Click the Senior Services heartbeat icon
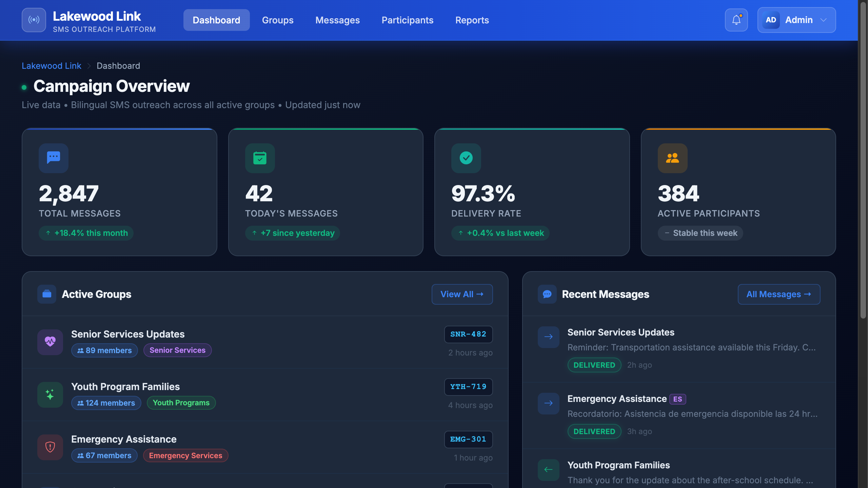This screenshot has width=868, height=488. pos(50,342)
